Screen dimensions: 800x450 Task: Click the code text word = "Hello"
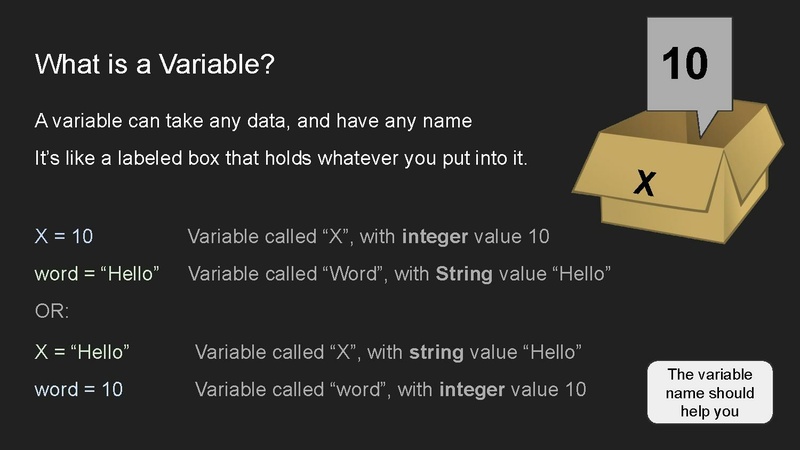97,273
